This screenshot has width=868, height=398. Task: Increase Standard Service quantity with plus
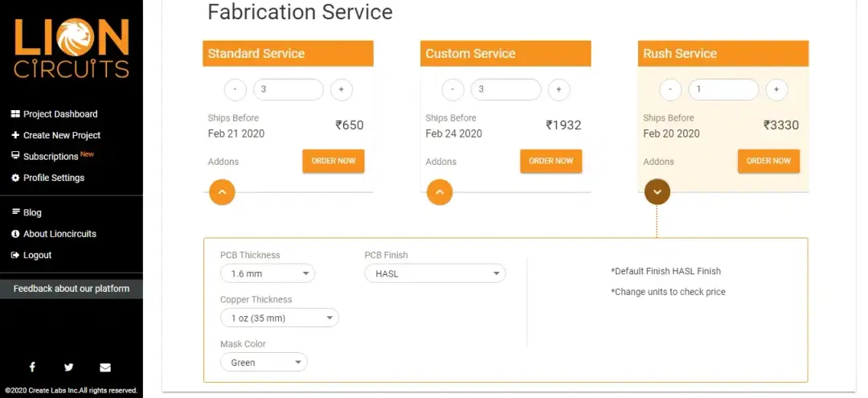coord(342,90)
